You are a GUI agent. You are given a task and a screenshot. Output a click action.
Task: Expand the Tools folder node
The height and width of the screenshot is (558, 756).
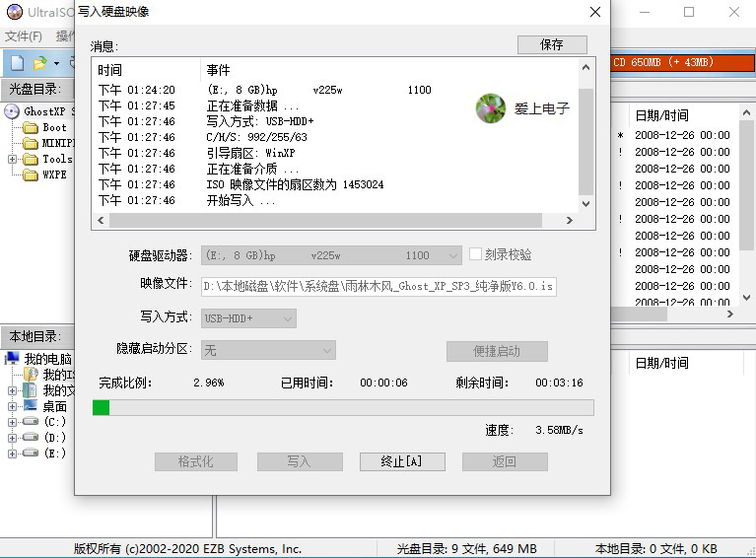pos(12,159)
